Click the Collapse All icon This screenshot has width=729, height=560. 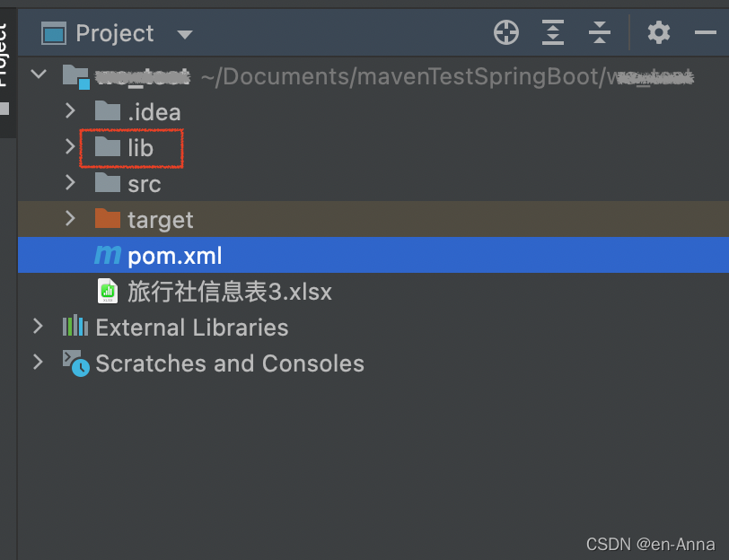click(x=600, y=32)
